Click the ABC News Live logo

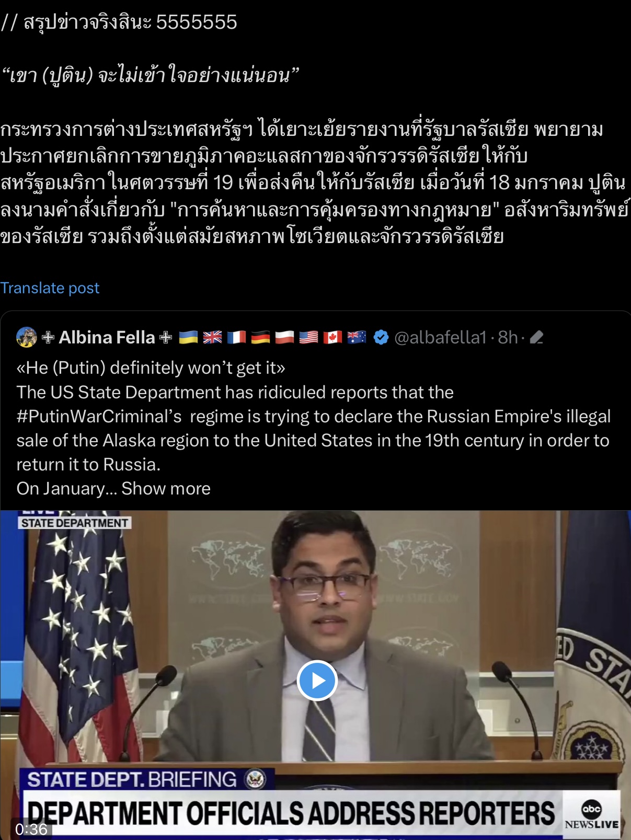[591, 815]
